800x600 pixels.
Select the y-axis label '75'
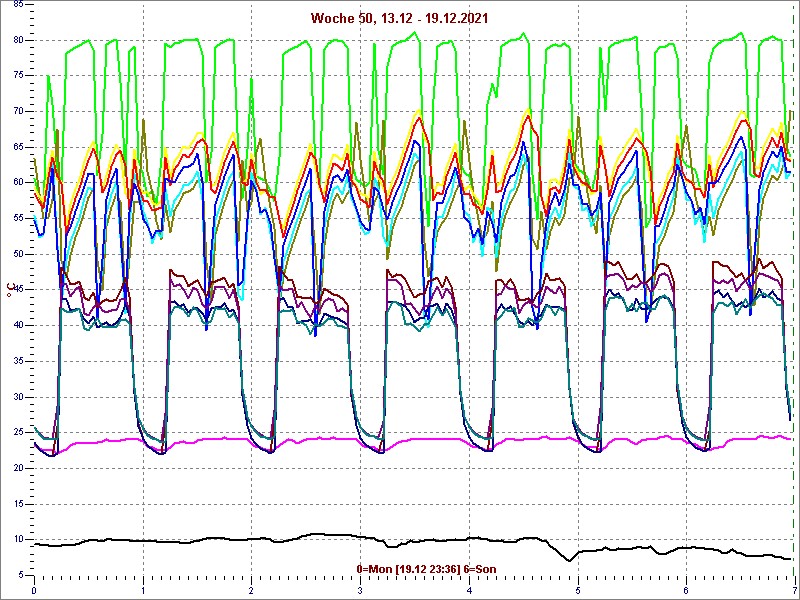coord(18,76)
